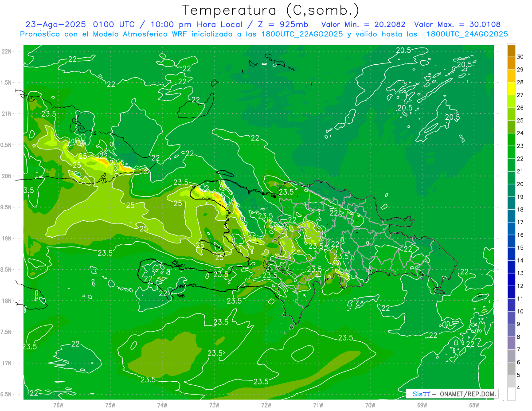Click the '20' label on the color scale

point(521,184)
